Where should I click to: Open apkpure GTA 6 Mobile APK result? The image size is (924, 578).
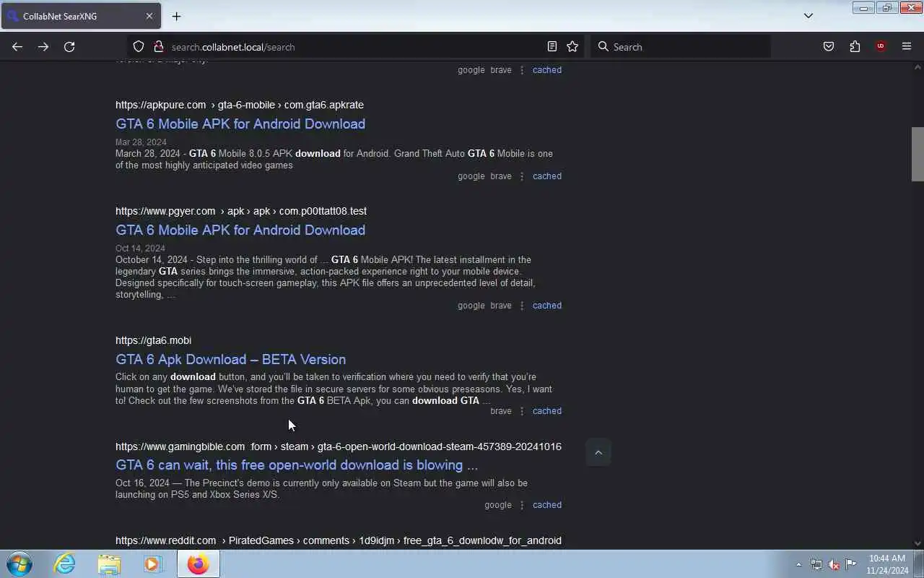coord(240,124)
